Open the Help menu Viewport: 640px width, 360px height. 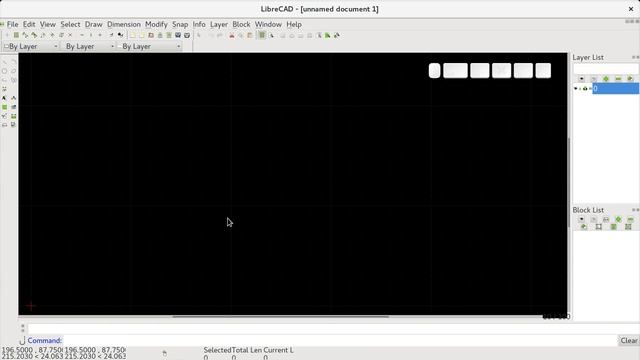point(294,24)
